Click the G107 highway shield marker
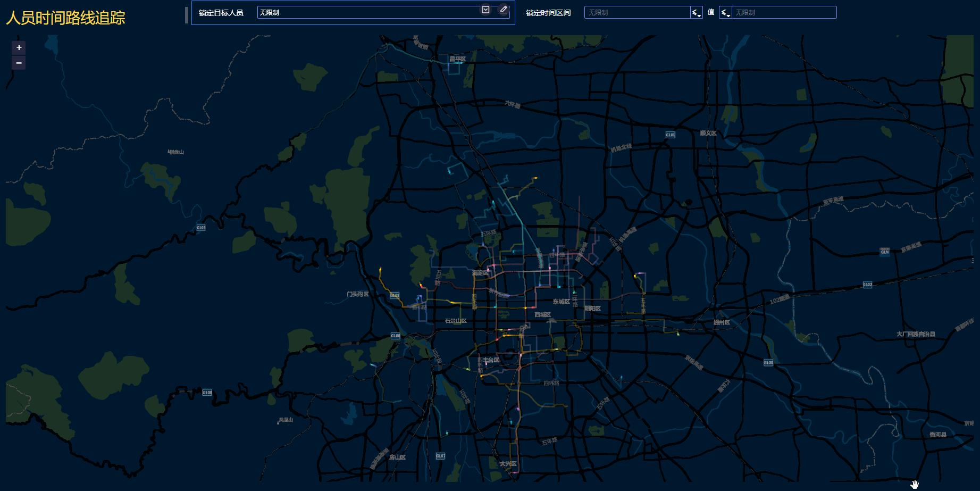The width and height of the screenshot is (980, 491). 440,456
